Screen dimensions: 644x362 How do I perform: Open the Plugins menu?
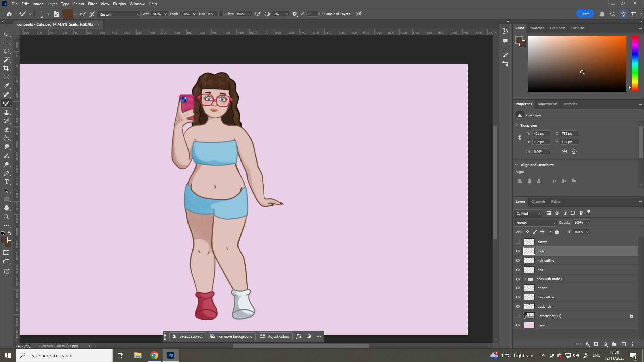pos(119,4)
